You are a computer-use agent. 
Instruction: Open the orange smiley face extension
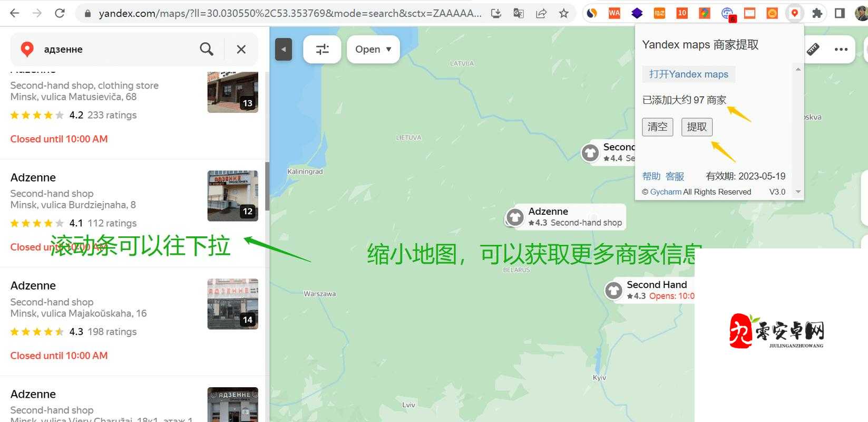tap(772, 13)
